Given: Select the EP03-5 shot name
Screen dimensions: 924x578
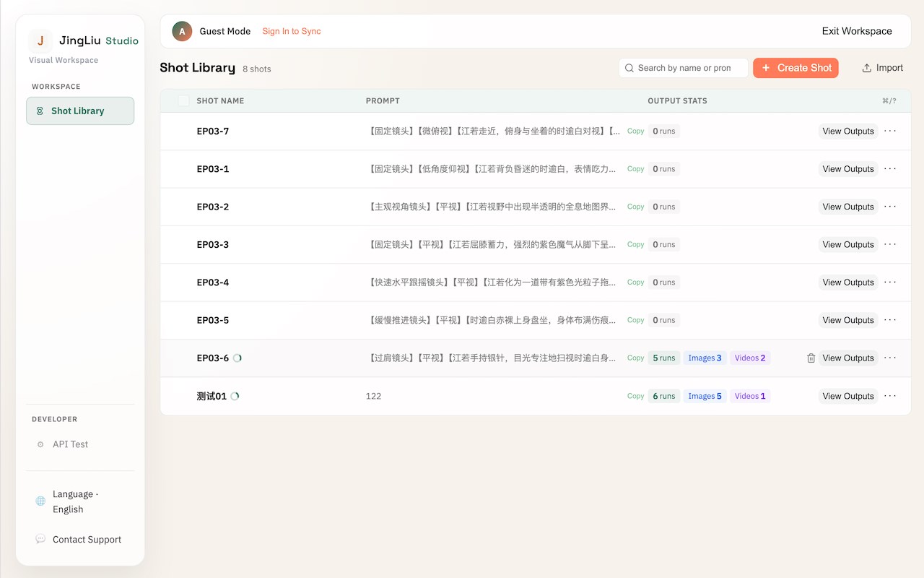Looking at the screenshot, I should [213, 319].
